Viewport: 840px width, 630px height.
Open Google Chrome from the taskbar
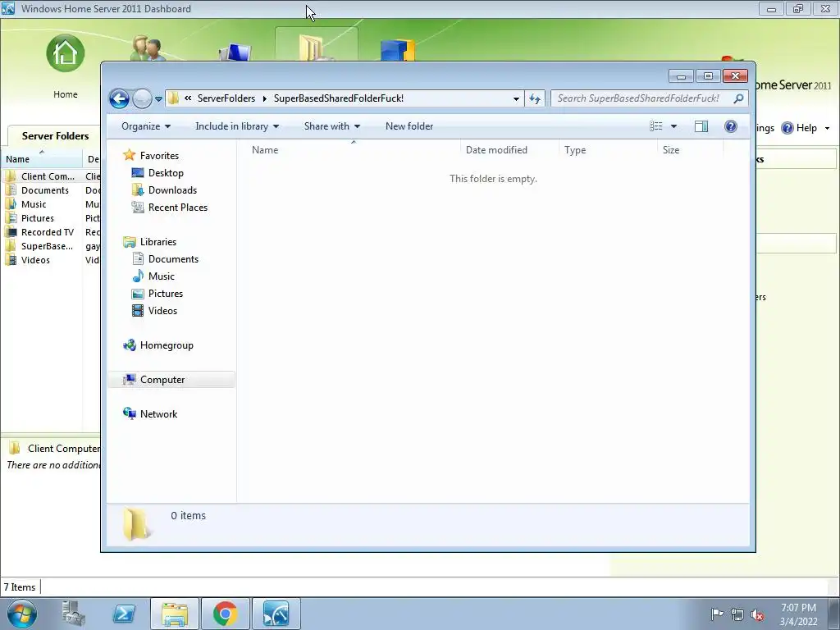click(x=225, y=614)
